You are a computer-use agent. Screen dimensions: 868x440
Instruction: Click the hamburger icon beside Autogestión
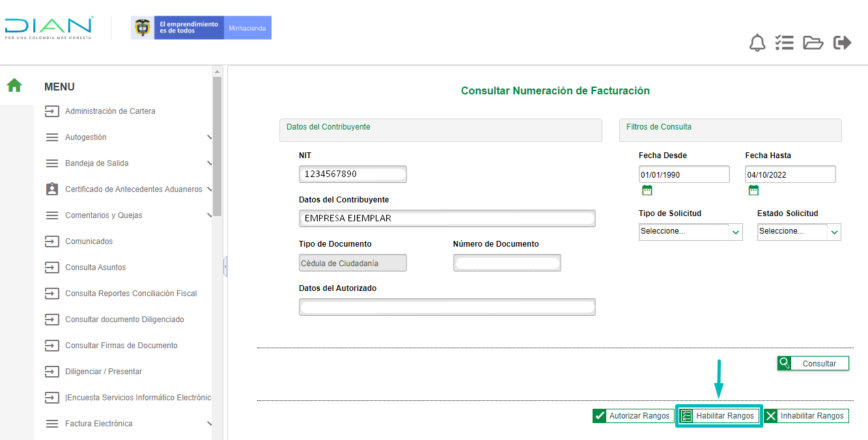click(x=52, y=137)
